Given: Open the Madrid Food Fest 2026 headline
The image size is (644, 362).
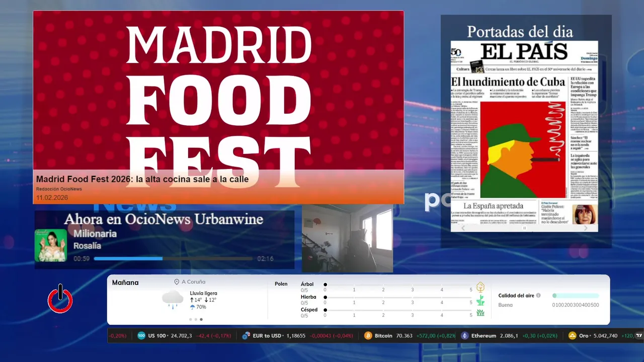Looking at the screenshot, I should pyautogui.click(x=142, y=179).
